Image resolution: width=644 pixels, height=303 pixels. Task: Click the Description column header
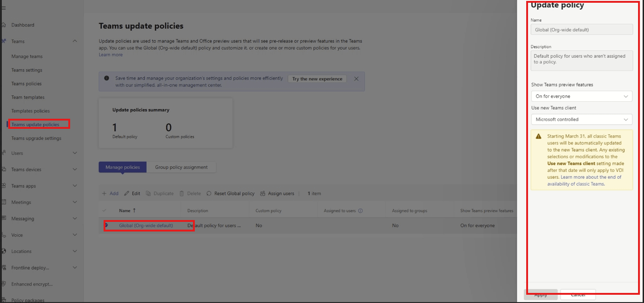[198, 211]
